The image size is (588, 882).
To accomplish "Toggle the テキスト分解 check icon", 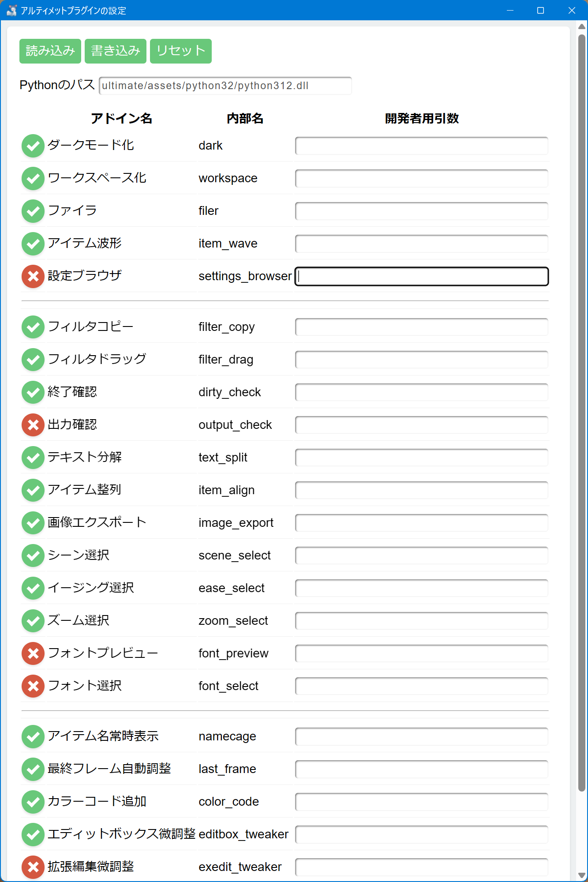I will [33, 458].
